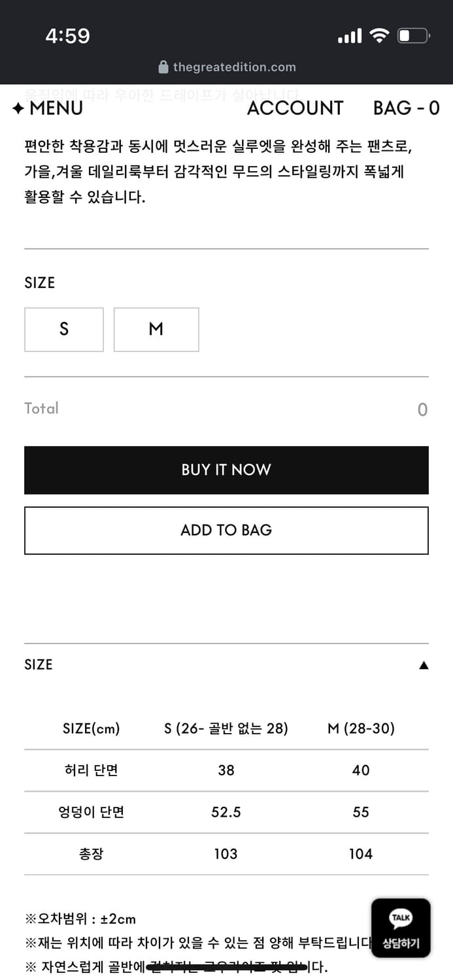Tap the cellular signal bars icon
The height and width of the screenshot is (980, 453).
point(350,36)
